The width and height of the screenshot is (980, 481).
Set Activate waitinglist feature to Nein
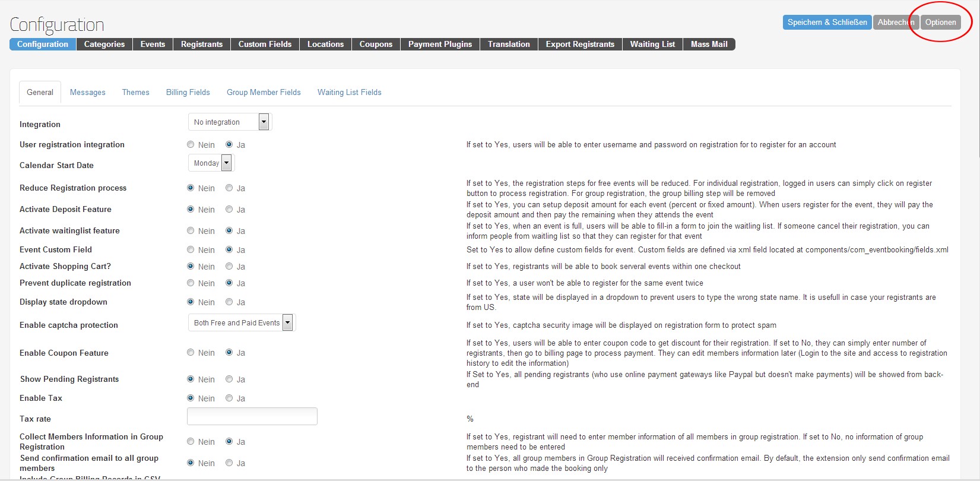coord(191,230)
